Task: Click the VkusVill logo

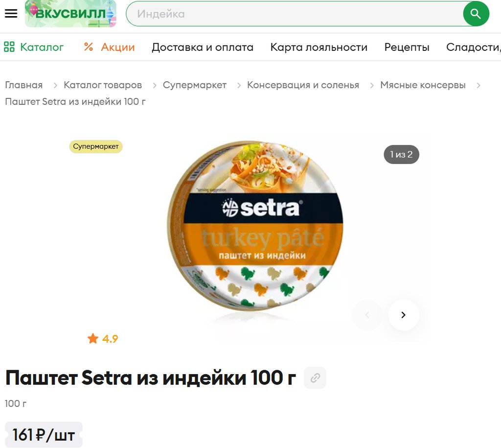Action: coord(70,13)
